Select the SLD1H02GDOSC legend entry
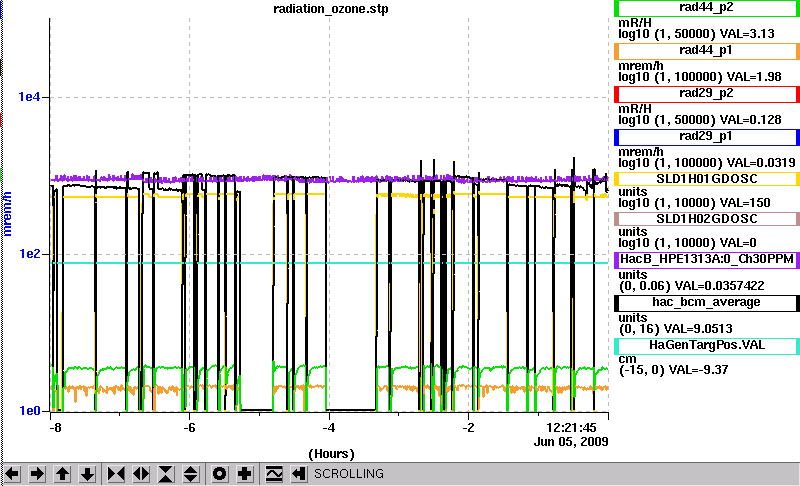Screen dimensions: 800x486 (x=707, y=219)
